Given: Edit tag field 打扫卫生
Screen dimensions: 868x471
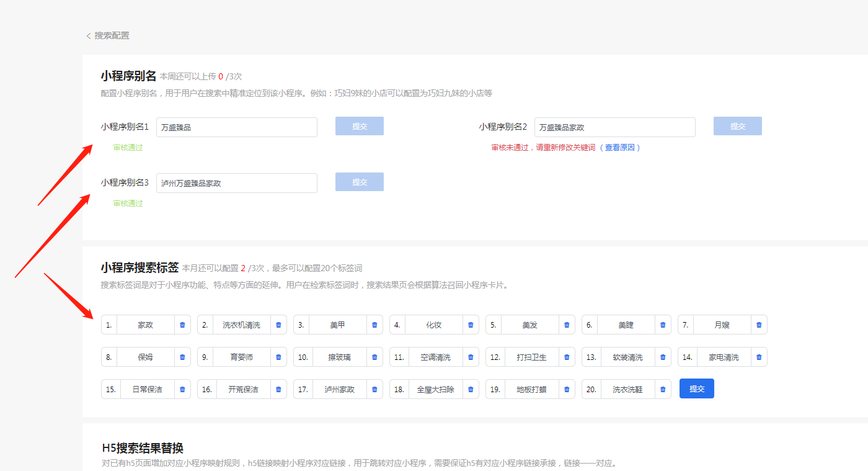Looking at the screenshot, I should [532, 357].
